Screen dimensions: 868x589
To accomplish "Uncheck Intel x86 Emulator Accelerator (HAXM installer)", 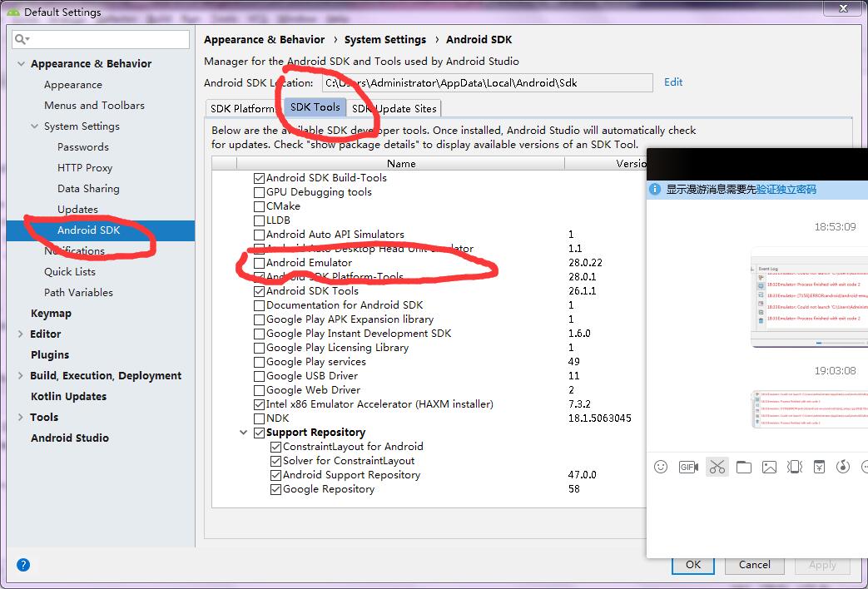I will pos(259,404).
